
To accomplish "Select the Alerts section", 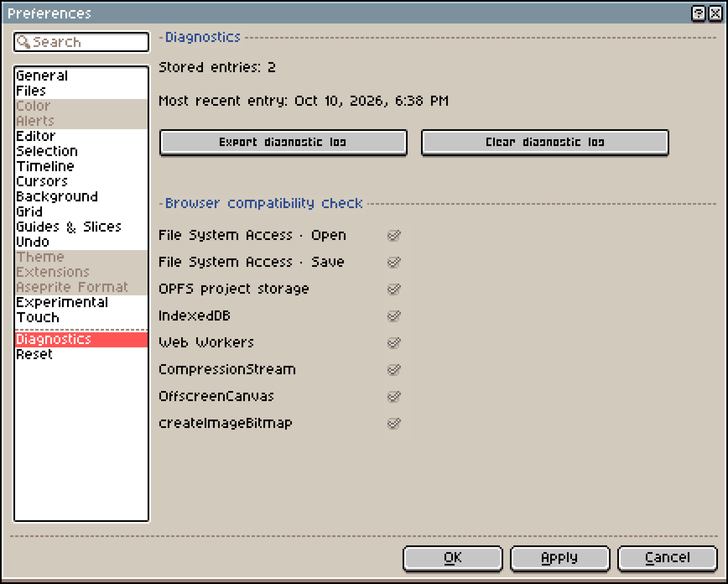I will (x=81, y=121).
